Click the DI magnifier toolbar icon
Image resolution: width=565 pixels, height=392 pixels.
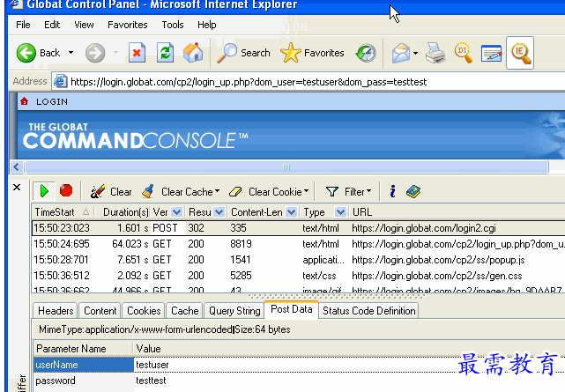[x=463, y=53]
